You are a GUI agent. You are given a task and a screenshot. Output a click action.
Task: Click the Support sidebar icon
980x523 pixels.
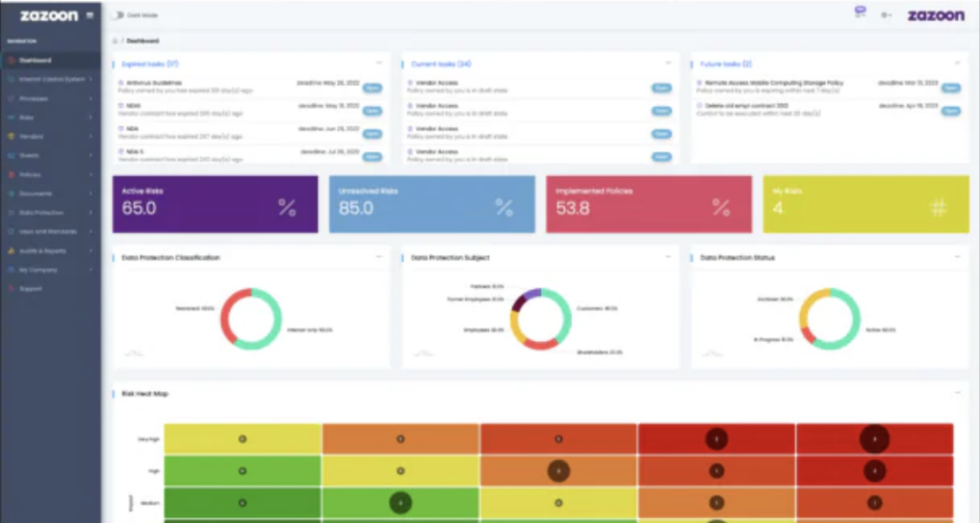tap(11, 288)
